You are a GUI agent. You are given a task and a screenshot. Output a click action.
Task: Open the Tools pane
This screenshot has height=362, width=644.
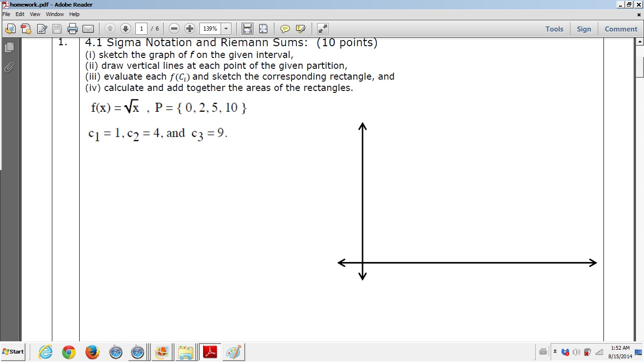pyautogui.click(x=554, y=29)
